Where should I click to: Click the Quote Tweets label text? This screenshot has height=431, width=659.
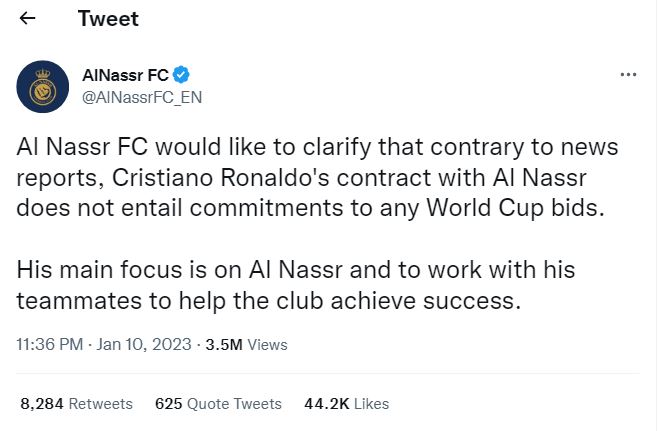coord(234,404)
